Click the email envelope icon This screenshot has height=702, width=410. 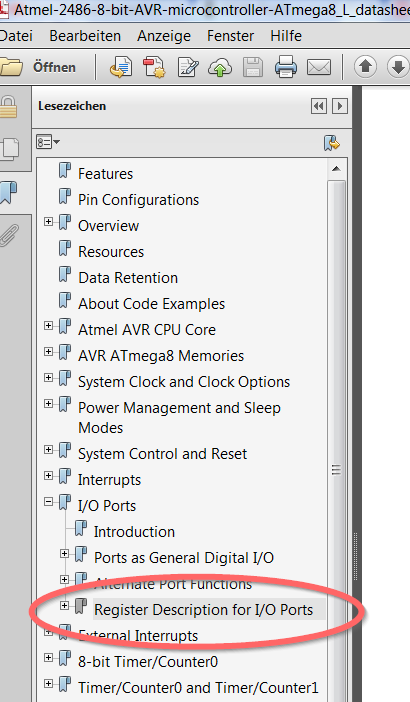319,67
